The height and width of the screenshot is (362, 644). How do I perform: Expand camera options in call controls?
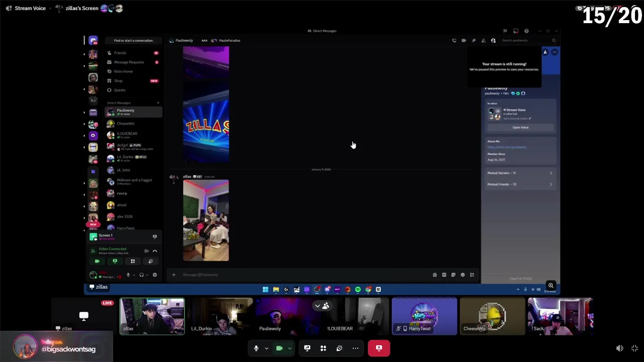289,348
